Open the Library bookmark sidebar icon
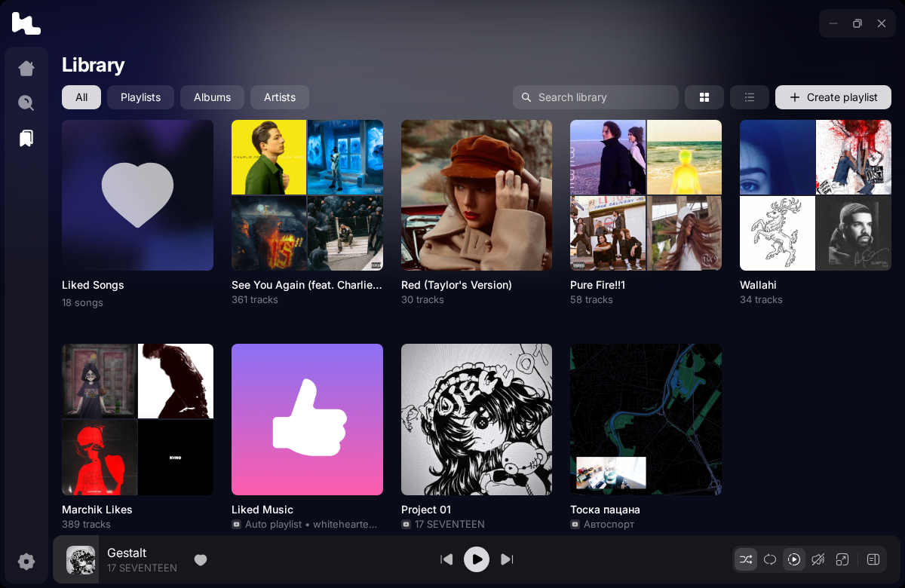Screen dimensions: 905x588 tap(26, 138)
